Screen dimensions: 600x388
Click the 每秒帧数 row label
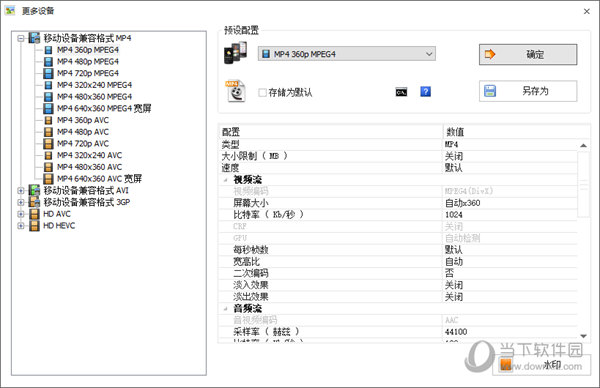tap(251, 250)
